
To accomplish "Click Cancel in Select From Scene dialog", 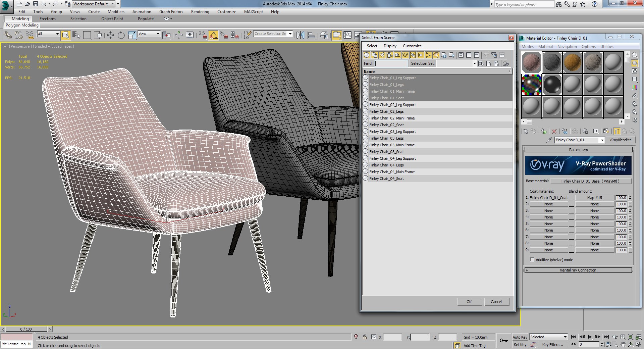I will pyautogui.click(x=496, y=302).
